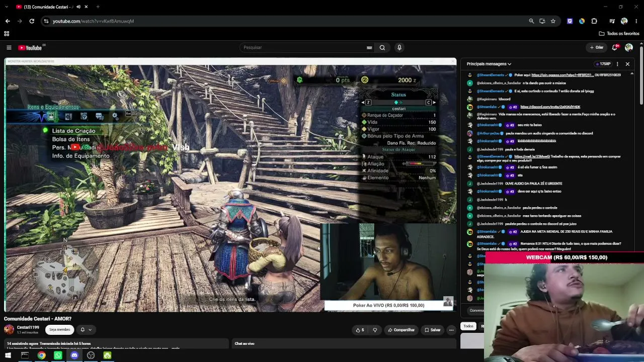Open Cestari1199 channel avatar
Viewport: 644px width, 362px height.
point(9,329)
